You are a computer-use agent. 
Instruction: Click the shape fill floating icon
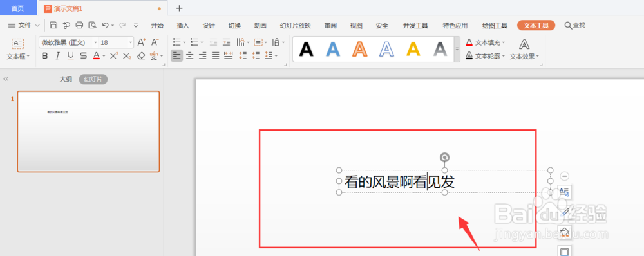pos(565,232)
